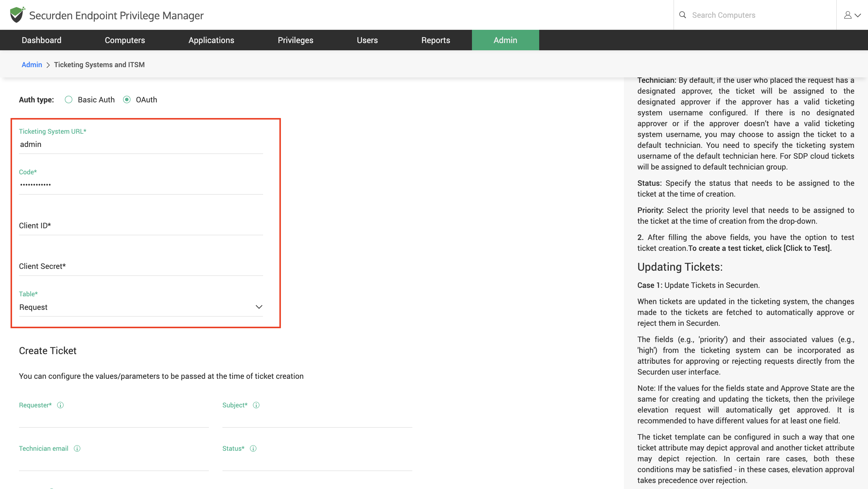Open the user account profile menu
Viewport: 868px width, 489px height.
click(852, 15)
